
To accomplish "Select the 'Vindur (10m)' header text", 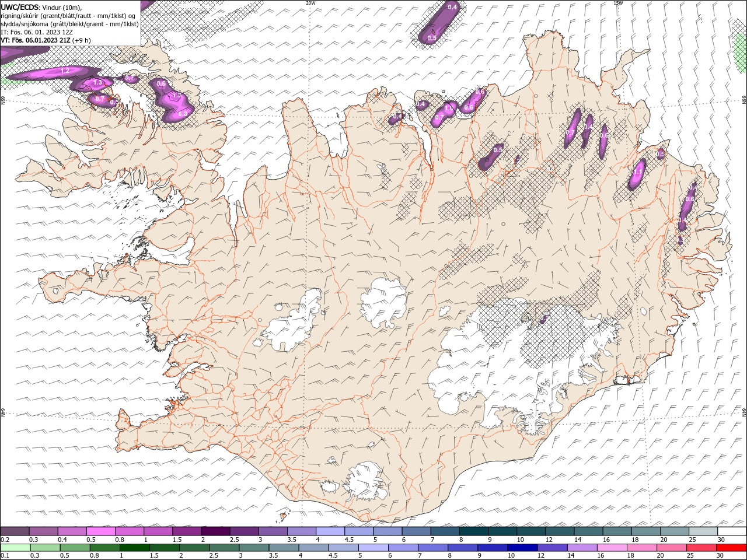I will 62,7.
